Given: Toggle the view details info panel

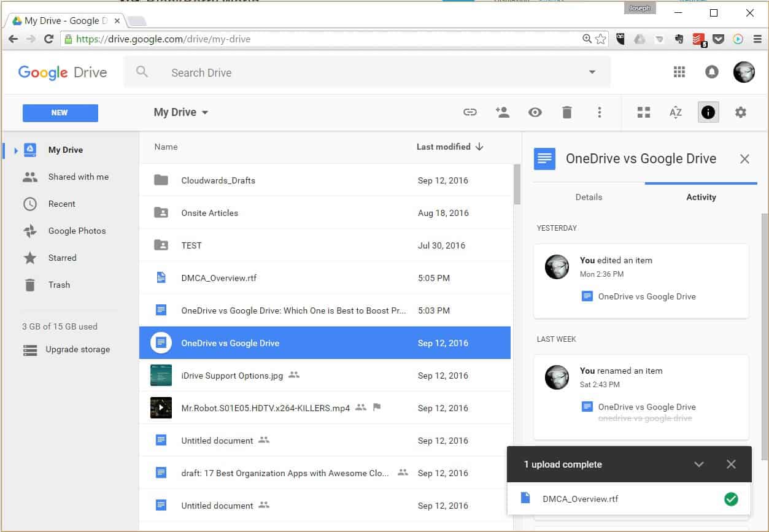Looking at the screenshot, I should coord(708,112).
